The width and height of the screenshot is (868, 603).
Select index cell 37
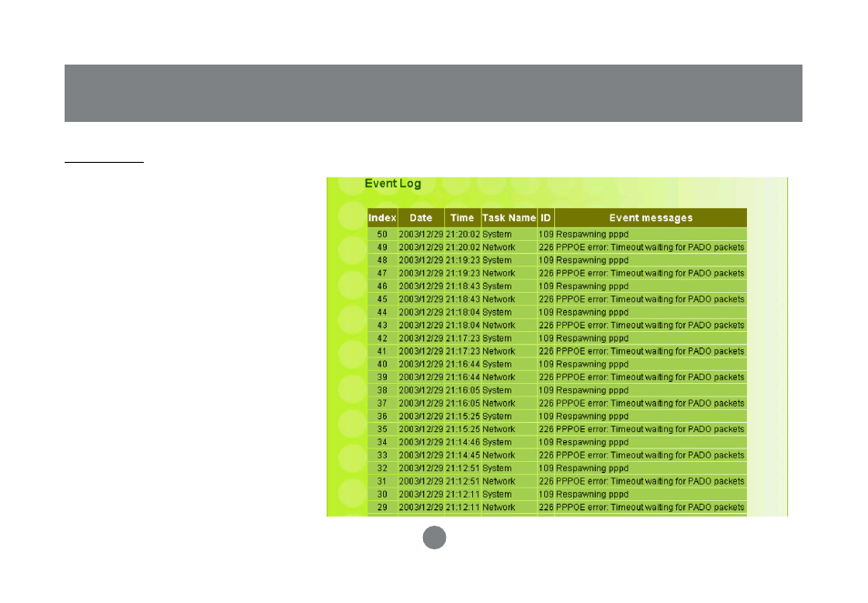pyautogui.click(x=382, y=403)
